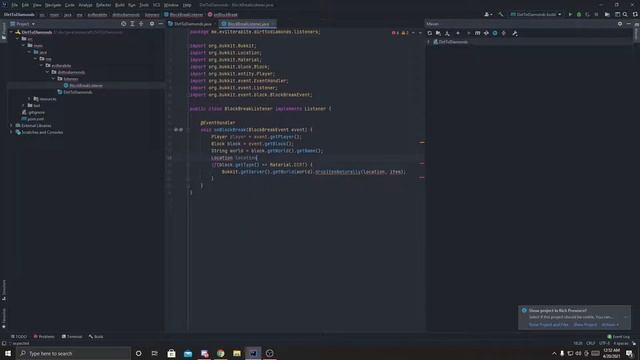Click the UTF-8 encoding status bar entry
This screenshot has height=360, width=640.
(x=604, y=343)
